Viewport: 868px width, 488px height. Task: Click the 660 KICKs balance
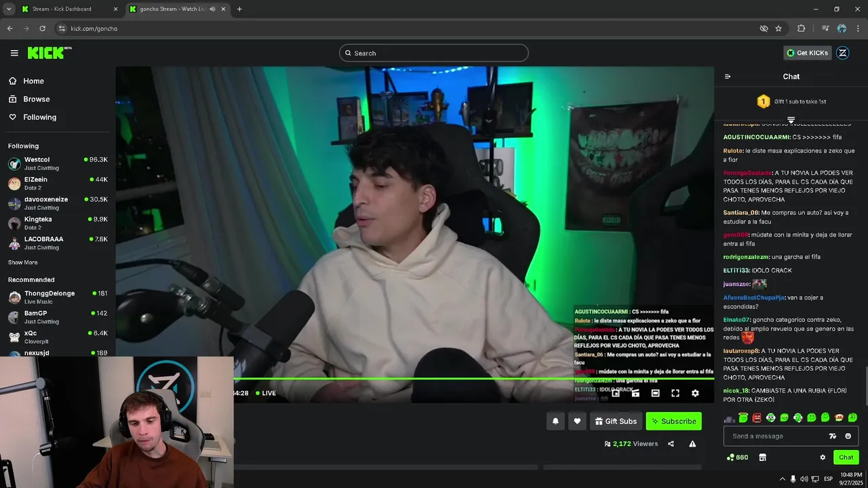point(737,457)
